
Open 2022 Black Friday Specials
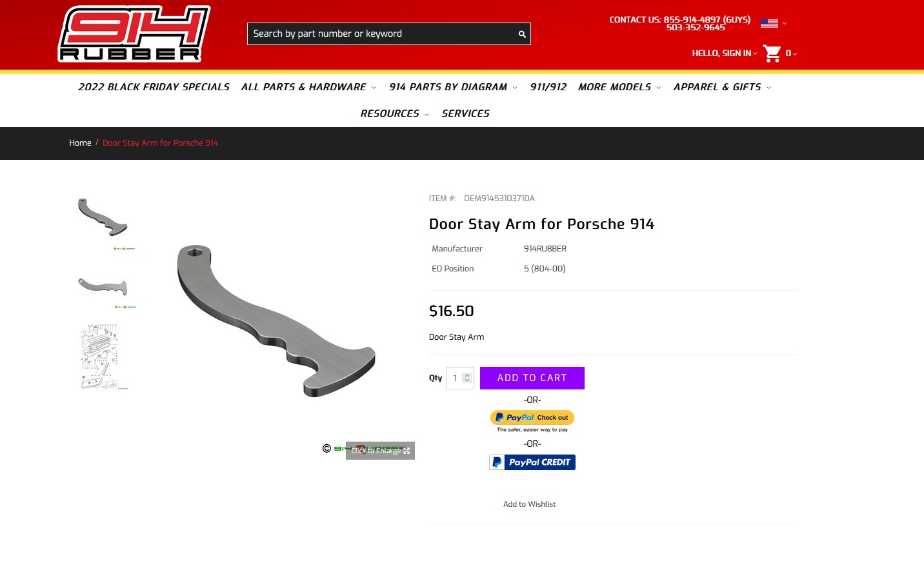click(x=154, y=87)
